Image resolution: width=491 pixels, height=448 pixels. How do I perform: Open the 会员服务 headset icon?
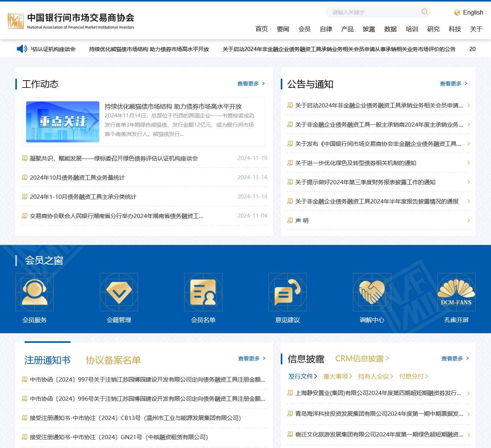pos(35,292)
